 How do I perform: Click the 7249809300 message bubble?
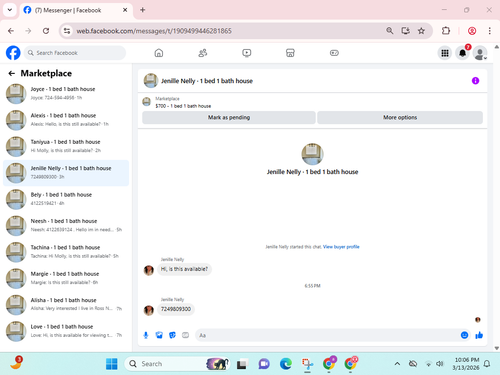point(176,309)
